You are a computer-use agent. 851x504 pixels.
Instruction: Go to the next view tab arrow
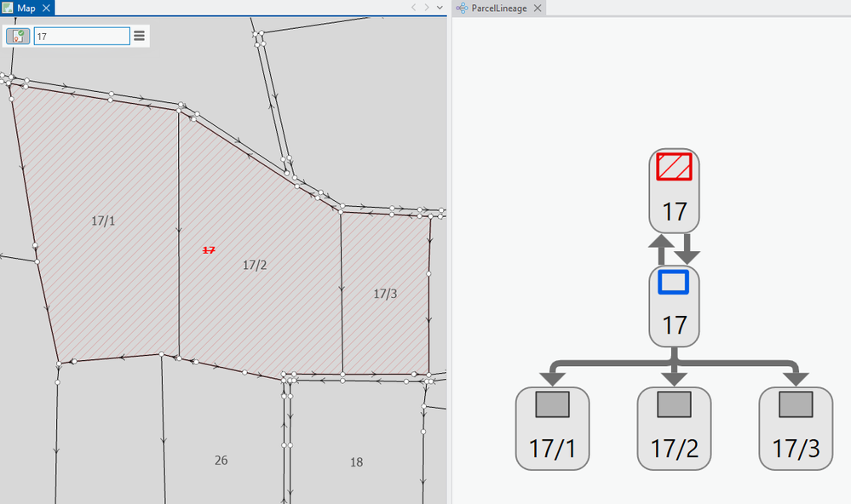click(x=427, y=8)
